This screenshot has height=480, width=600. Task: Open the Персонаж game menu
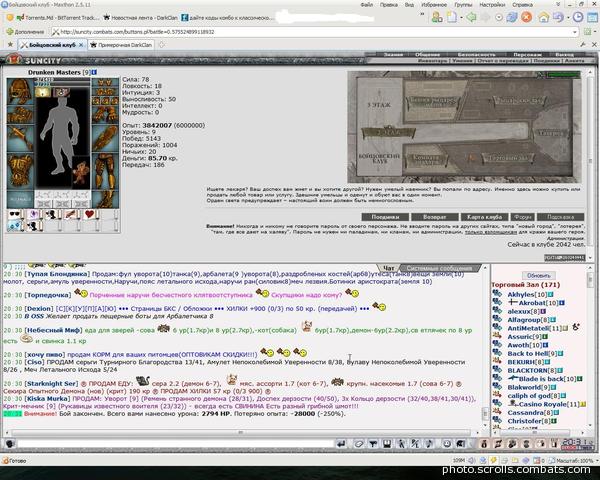(x=527, y=55)
